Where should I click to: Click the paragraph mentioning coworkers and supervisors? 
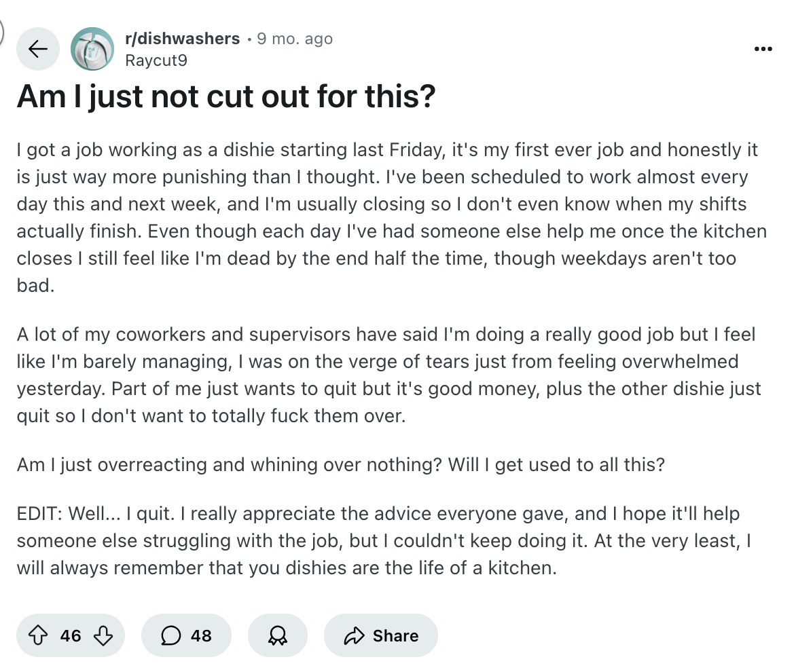[388, 374]
